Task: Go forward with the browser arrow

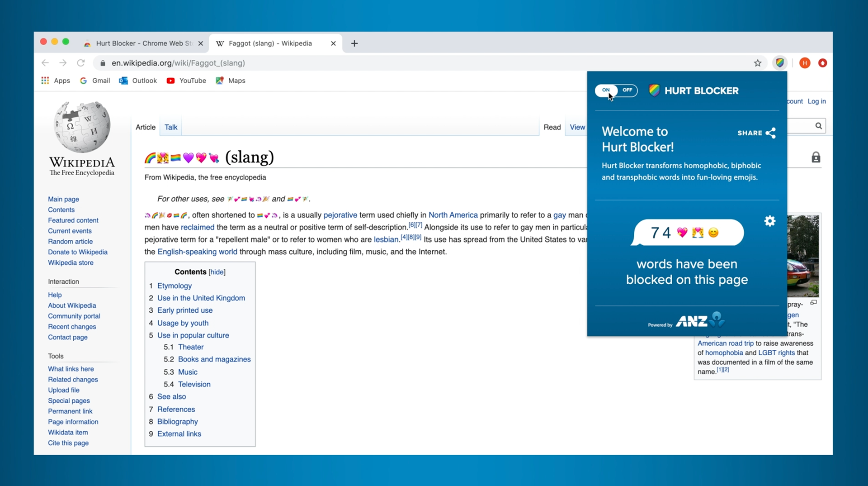Action: (x=63, y=63)
